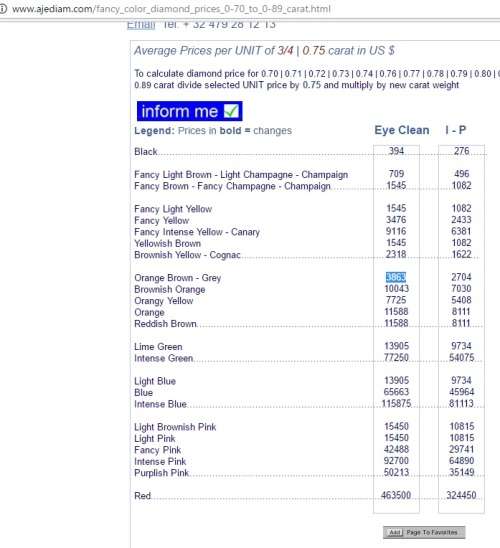
Task: Click Eye Clean column header
Action: coord(402,130)
